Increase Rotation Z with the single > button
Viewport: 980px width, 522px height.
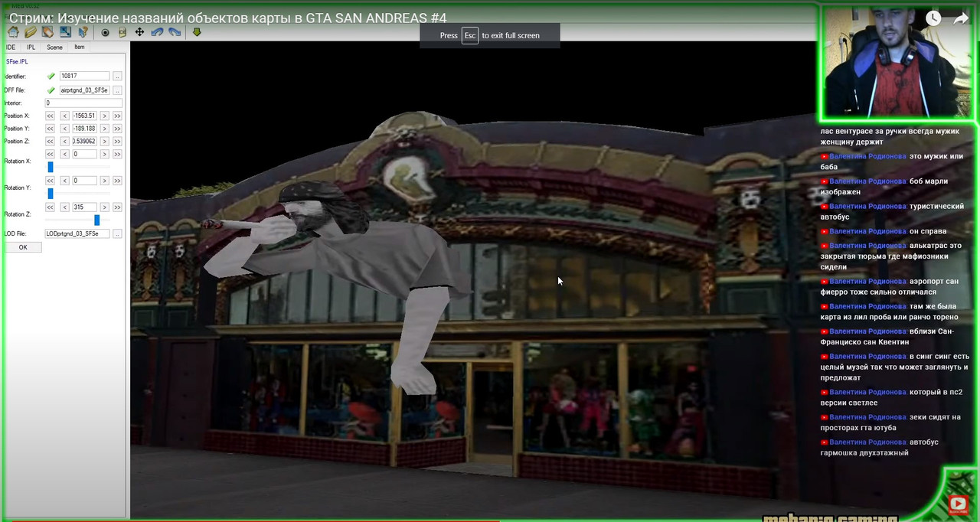104,207
